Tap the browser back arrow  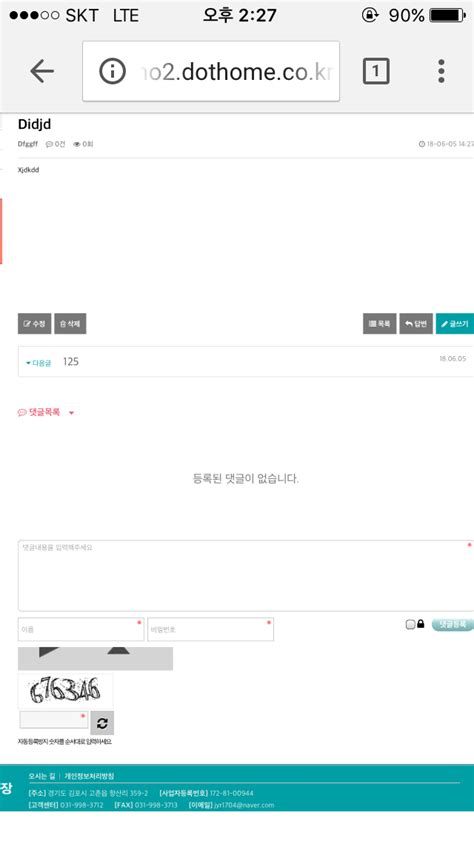[x=42, y=71]
